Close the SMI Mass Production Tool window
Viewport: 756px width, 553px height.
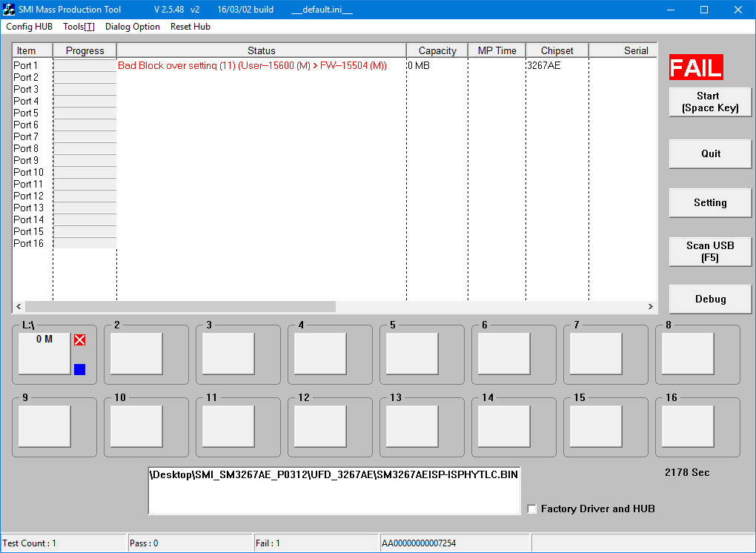[x=737, y=10]
